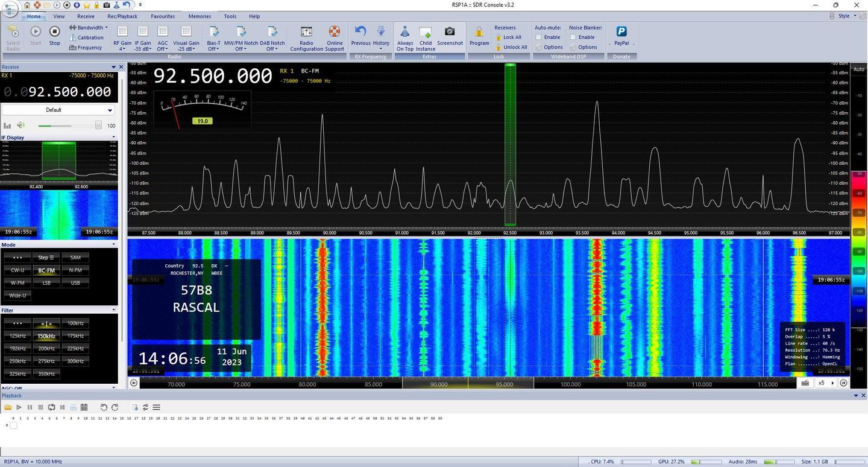Click the Playback pause button
The height and width of the screenshot is (467, 868).
coord(30,407)
